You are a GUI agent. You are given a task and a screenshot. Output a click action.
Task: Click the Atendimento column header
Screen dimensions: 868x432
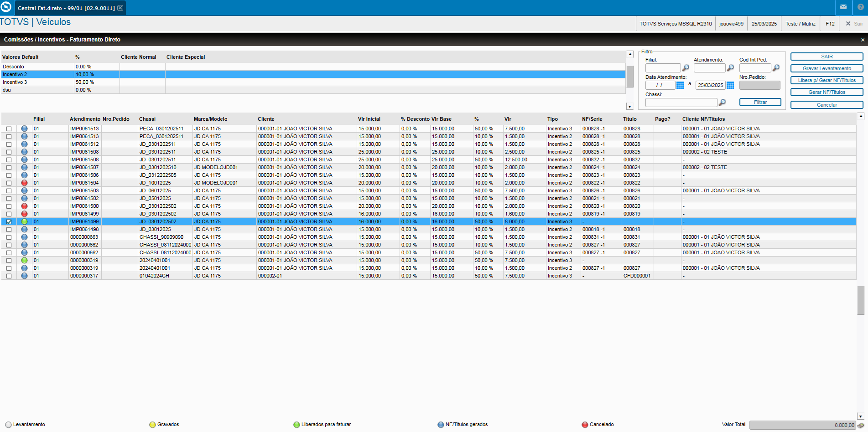(85, 119)
